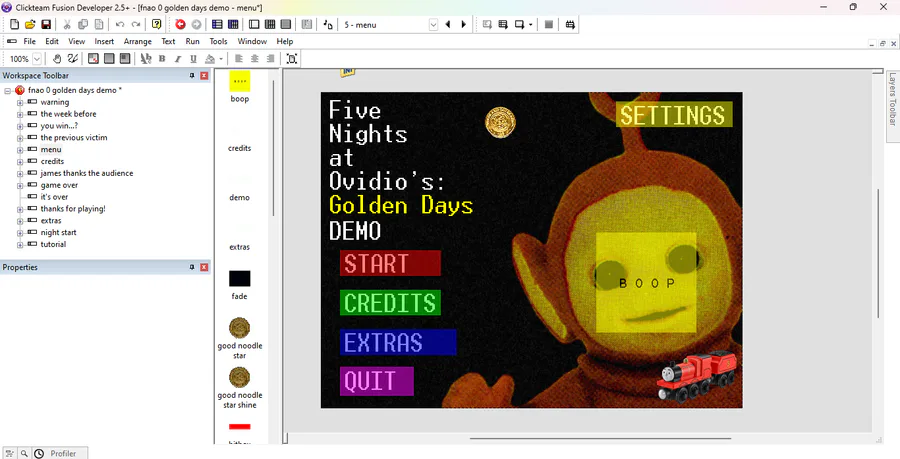
Task: Select the green CREDITS button object
Action: [x=390, y=302]
